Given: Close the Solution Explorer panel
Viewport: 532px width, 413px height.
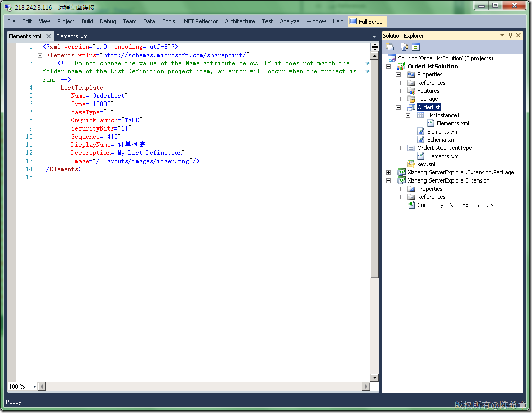Looking at the screenshot, I should [x=518, y=35].
